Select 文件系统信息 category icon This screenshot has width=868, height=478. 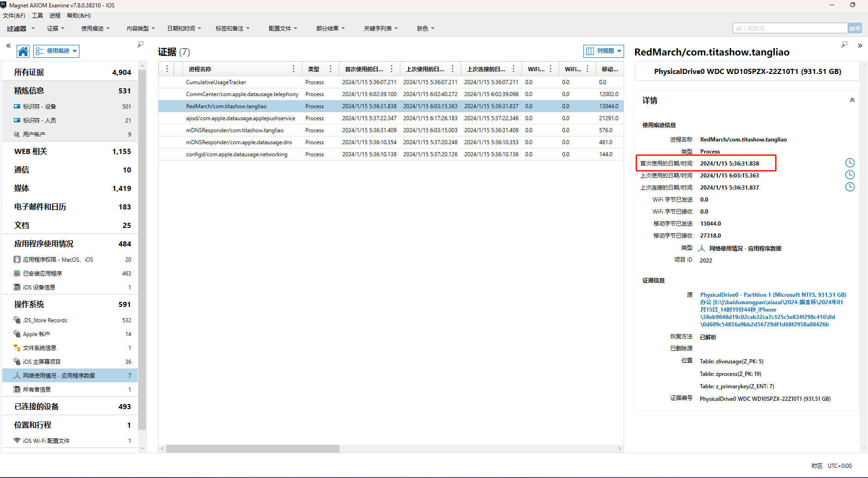coord(17,348)
